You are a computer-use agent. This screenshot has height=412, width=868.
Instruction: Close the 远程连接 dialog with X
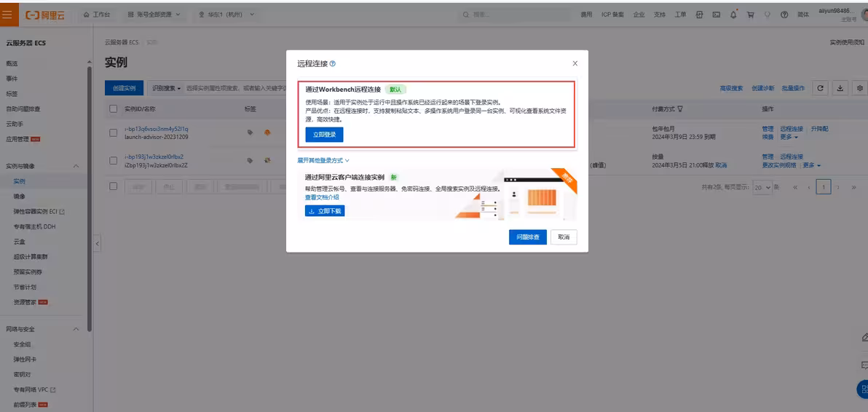coord(575,63)
